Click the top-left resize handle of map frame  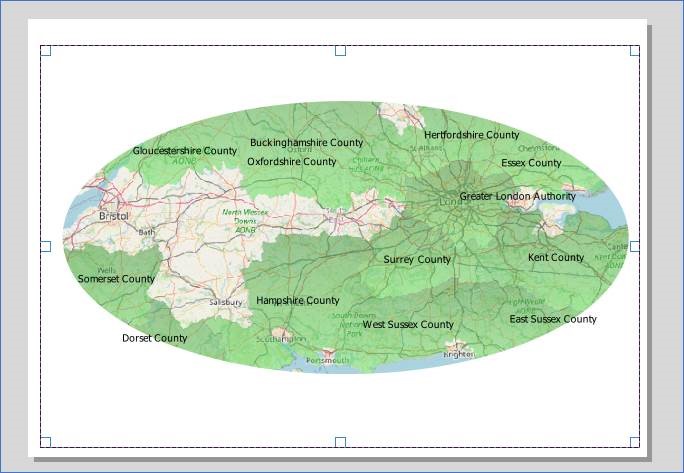[x=46, y=51]
